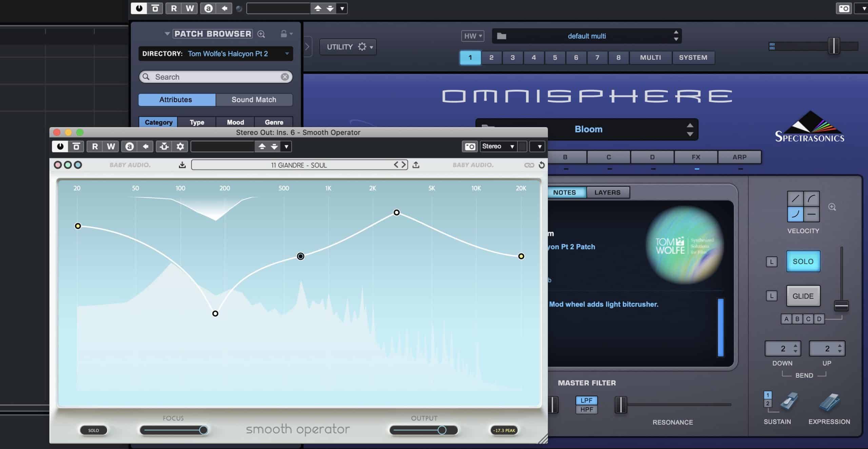868x449 pixels.
Task: Select the black center node on EQ curve
Action: click(x=300, y=256)
